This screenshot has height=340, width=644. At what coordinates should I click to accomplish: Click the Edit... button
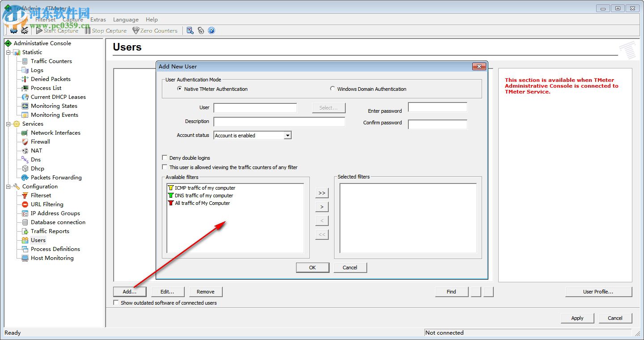click(167, 292)
